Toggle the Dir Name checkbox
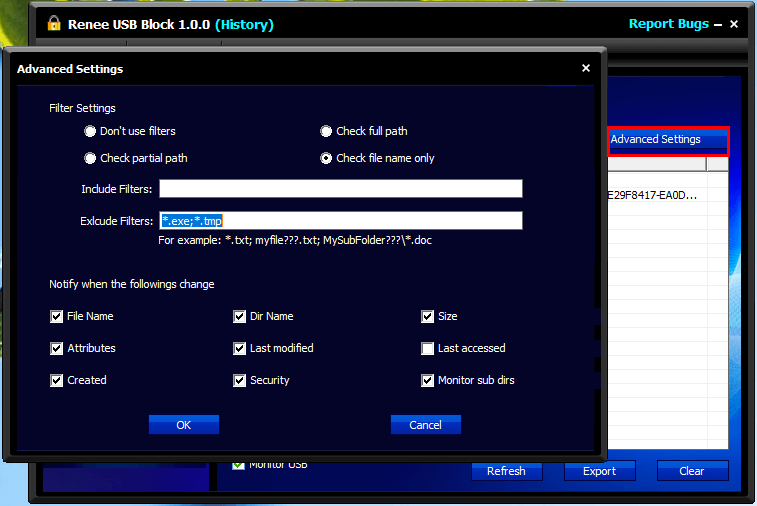 click(240, 316)
